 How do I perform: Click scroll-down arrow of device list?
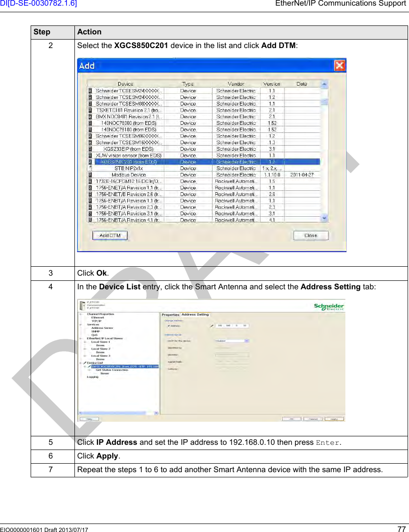pos(325,218)
